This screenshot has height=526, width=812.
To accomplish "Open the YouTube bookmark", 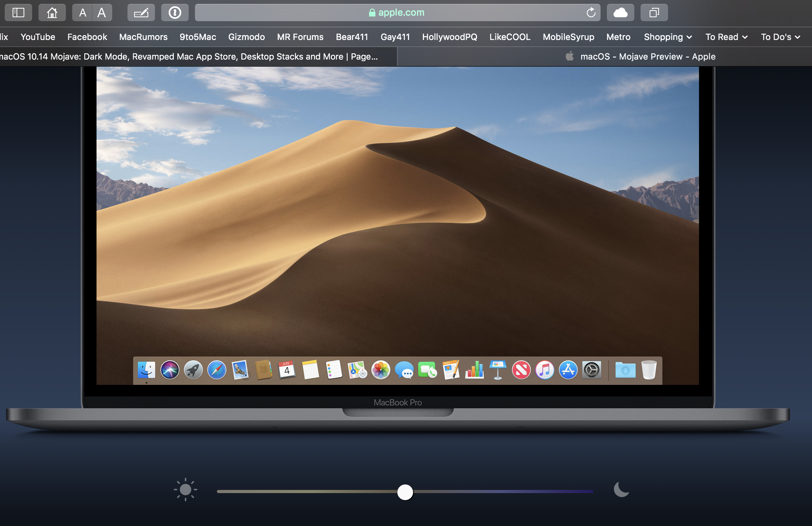I will coord(38,37).
